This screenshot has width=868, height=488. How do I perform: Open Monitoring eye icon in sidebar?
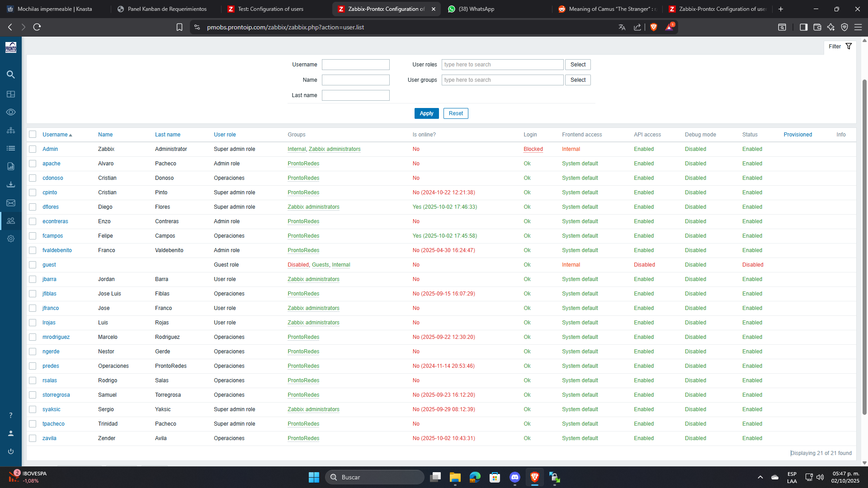coord(11,112)
